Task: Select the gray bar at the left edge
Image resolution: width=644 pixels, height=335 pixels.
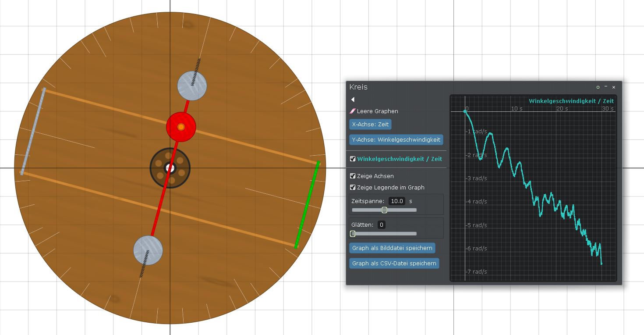Action: [32, 132]
